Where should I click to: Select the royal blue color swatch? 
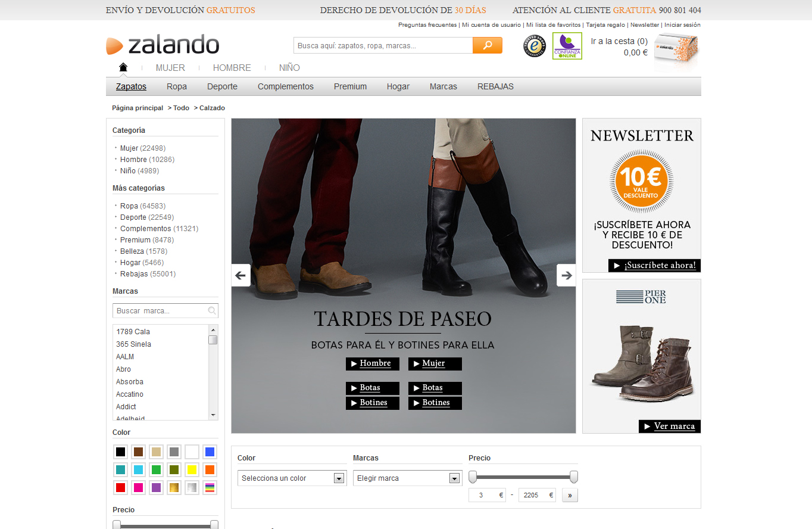coord(210,452)
